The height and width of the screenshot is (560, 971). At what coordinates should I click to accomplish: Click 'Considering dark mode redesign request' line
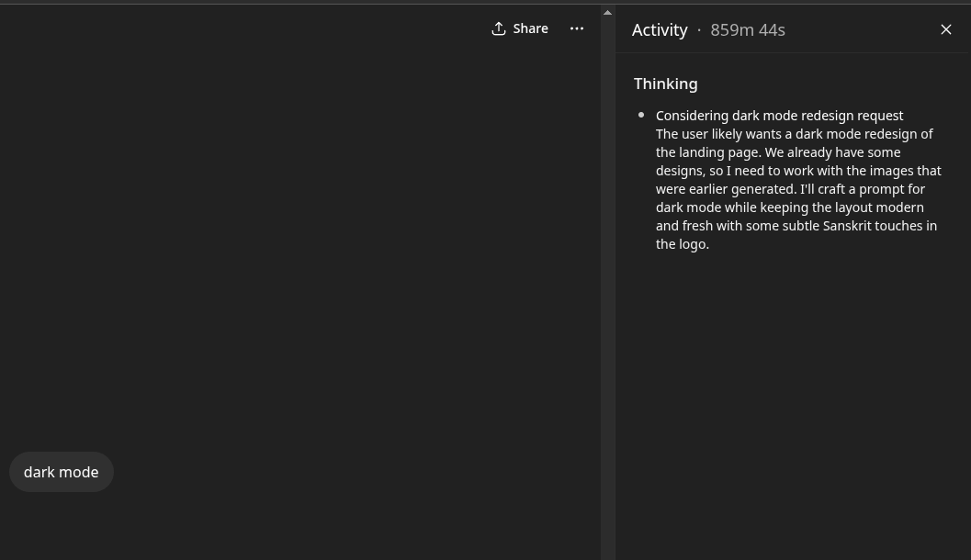[x=779, y=116]
